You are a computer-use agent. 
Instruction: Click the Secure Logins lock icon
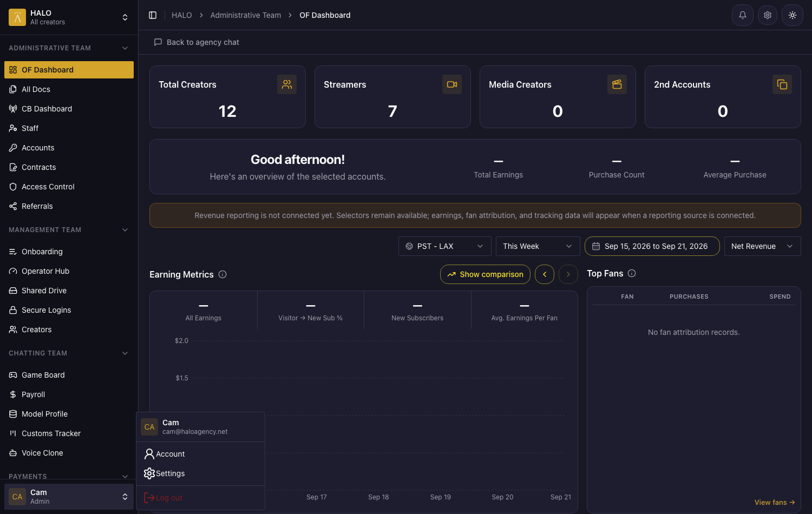[13, 310]
